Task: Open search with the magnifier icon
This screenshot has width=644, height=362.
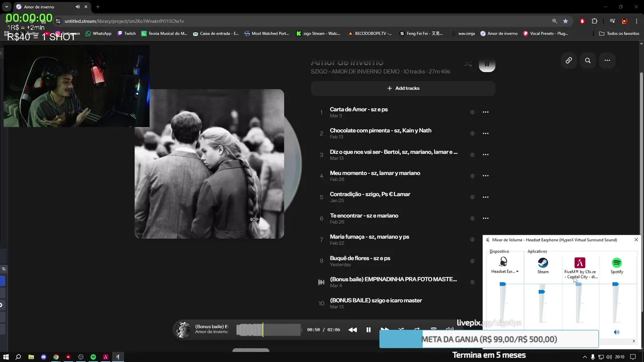Action: (588, 60)
